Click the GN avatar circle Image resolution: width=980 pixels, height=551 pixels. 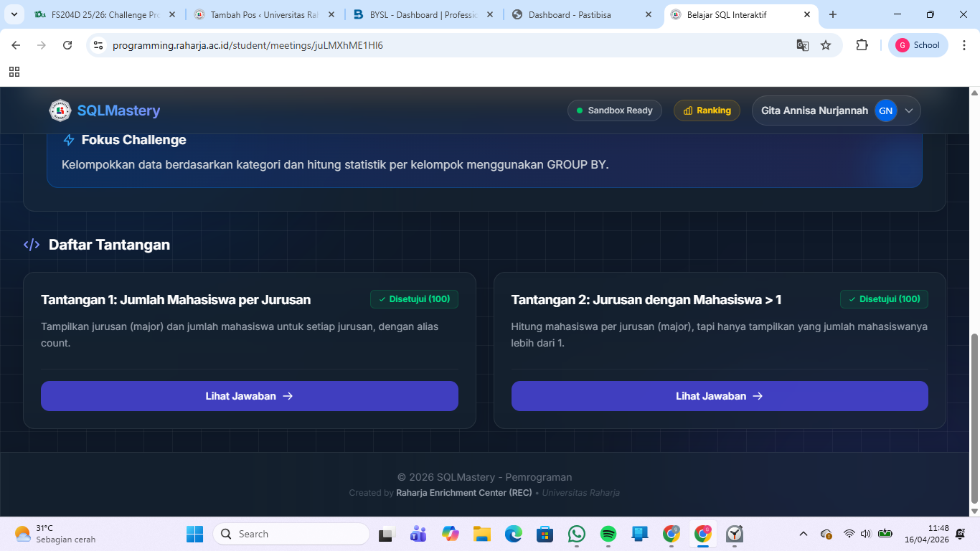point(886,110)
